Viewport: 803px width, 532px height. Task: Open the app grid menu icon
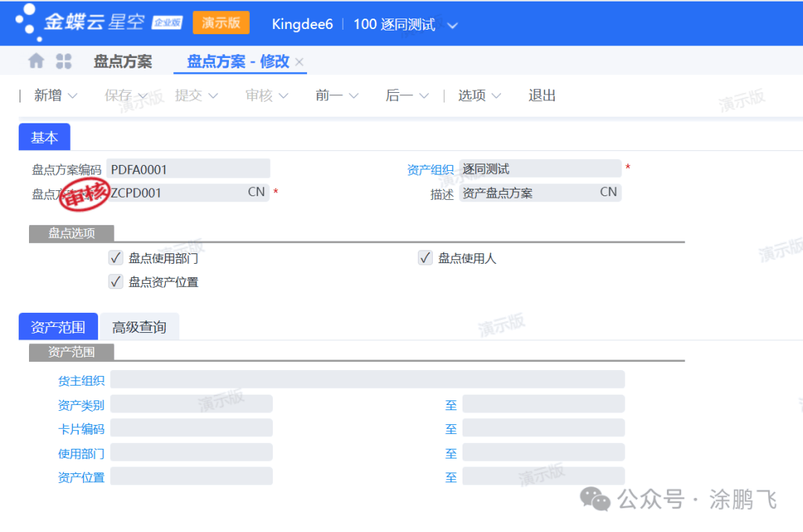click(x=64, y=61)
